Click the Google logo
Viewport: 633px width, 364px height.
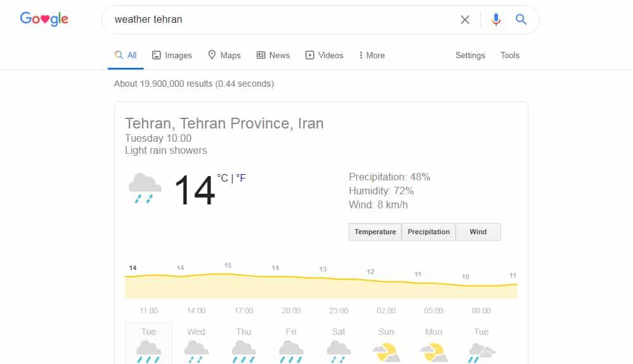click(x=44, y=19)
